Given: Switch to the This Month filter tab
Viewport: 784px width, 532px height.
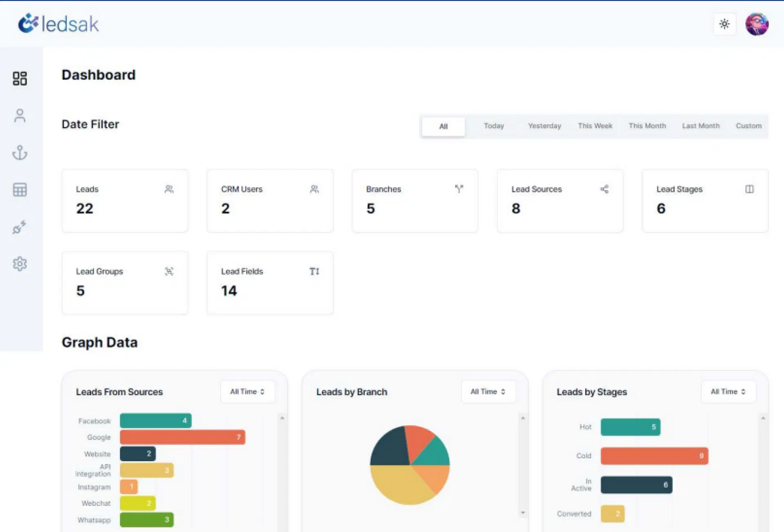Looking at the screenshot, I should (647, 126).
